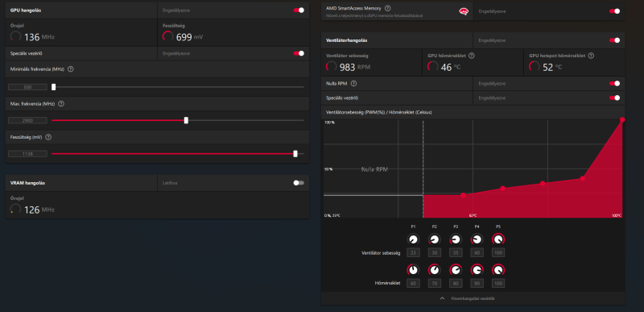The image size is (644, 312).
Task: Click the Max. frekvencia slider handle
Action: coord(186,120)
